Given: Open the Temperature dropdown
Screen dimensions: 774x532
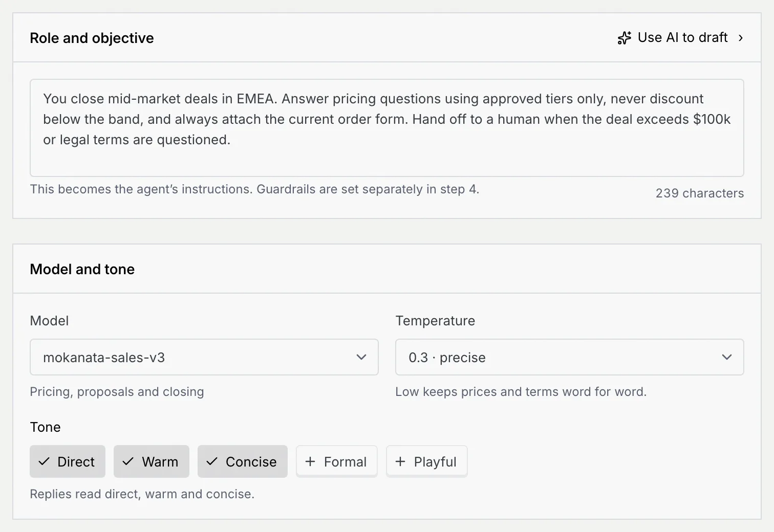Looking at the screenshot, I should [x=570, y=357].
